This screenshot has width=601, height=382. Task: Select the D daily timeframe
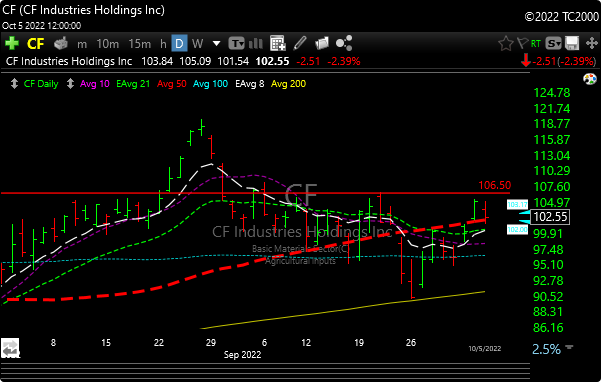point(179,44)
